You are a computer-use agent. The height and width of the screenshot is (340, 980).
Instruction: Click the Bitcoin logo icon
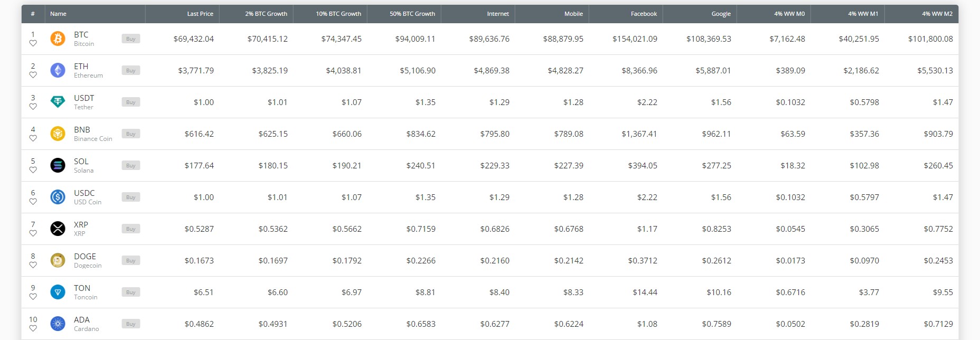58,39
